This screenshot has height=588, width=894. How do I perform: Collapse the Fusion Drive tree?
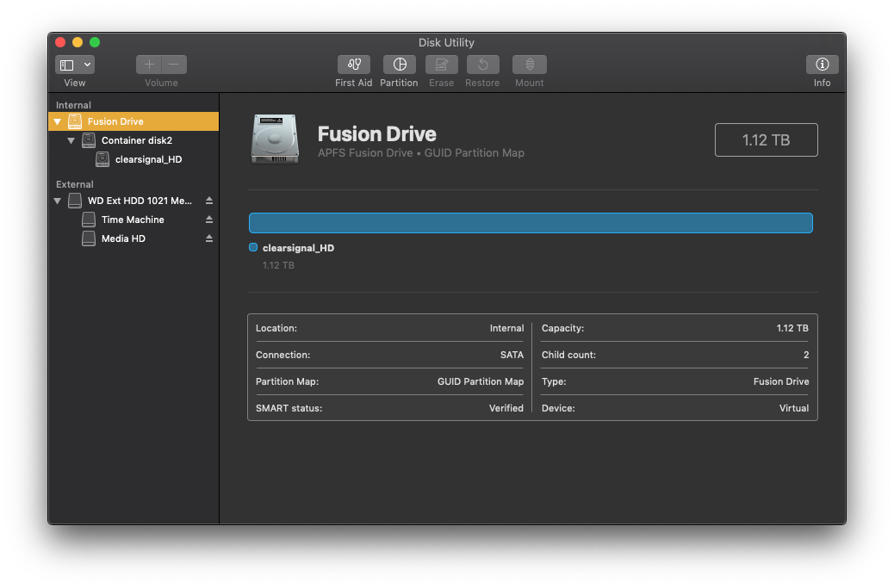(x=58, y=122)
